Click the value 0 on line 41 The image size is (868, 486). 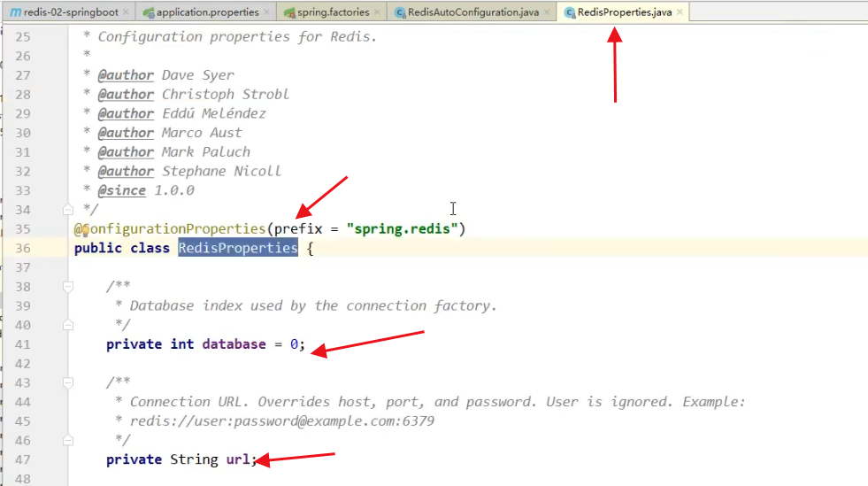[x=294, y=344]
